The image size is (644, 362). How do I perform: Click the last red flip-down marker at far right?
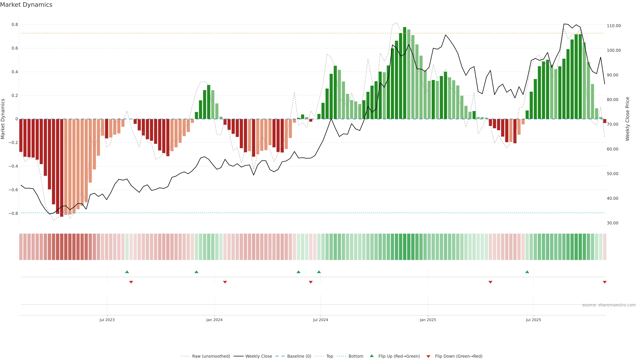click(604, 282)
